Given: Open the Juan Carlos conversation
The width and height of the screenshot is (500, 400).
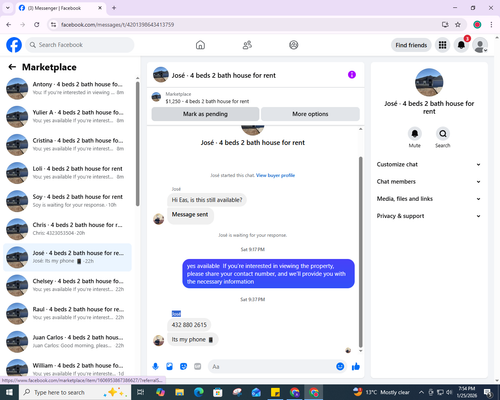Looking at the screenshot, I should coord(67,342).
